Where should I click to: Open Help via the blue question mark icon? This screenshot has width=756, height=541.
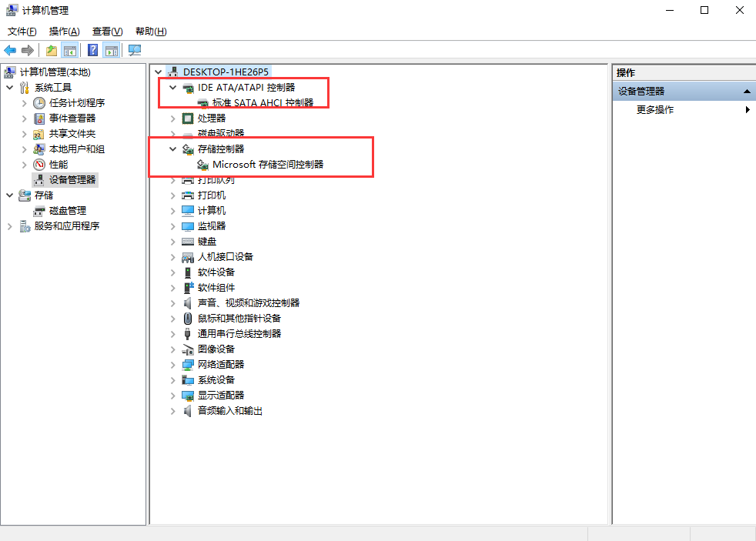tap(92, 51)
